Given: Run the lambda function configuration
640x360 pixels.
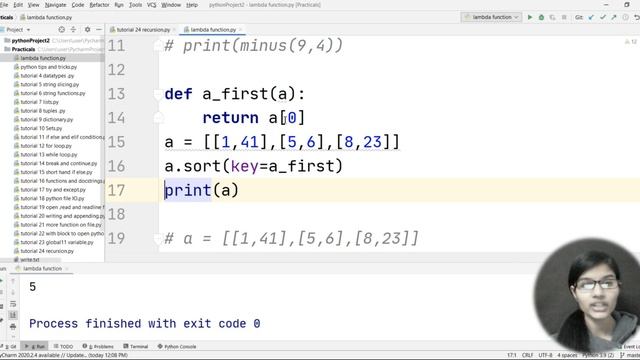Looking at the screenshot, I should point(530,17).
